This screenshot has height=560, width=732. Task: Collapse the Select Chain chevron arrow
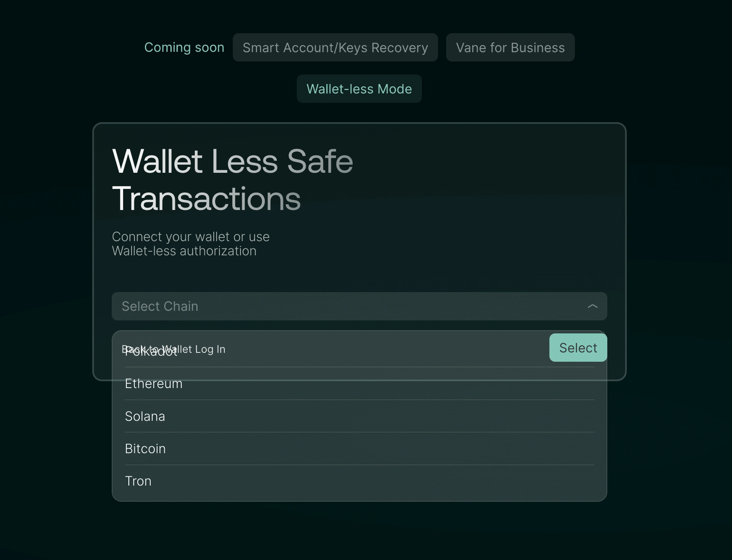point(592,306)
